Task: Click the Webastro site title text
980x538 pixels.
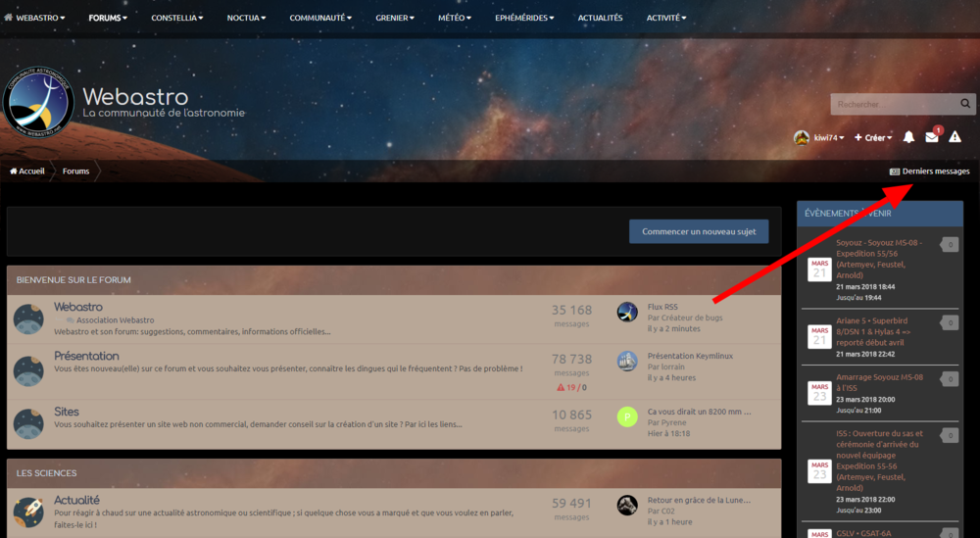Action: coord(135,97)
